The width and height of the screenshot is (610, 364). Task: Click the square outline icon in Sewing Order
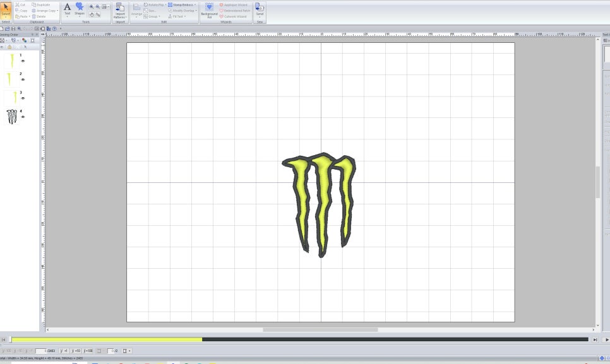click(33, 40)
